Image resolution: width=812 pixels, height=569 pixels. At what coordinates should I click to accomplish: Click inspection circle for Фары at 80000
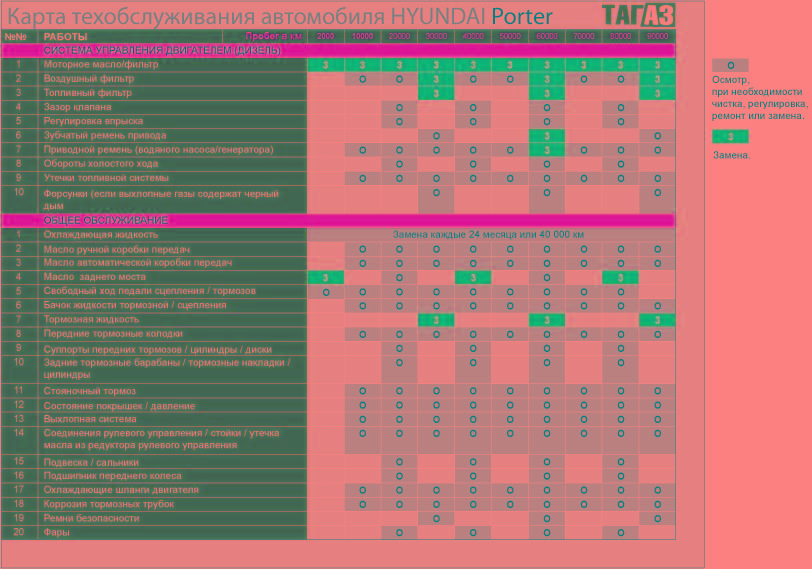tap(620, 532)
